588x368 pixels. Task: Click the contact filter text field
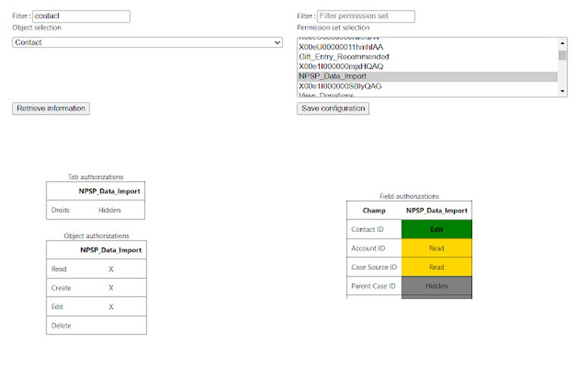pyautogui.click(x=81, y=16)
